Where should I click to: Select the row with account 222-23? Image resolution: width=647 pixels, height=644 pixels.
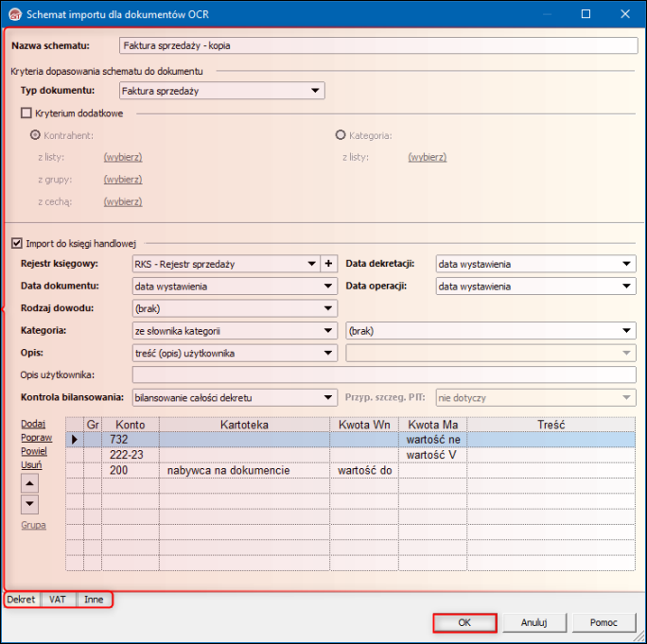coord(350,455)
